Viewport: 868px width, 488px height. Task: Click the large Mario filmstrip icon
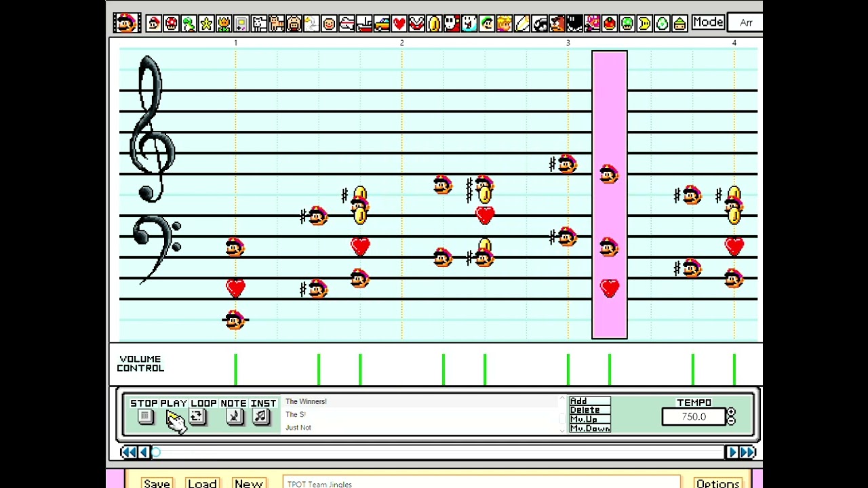126,22
